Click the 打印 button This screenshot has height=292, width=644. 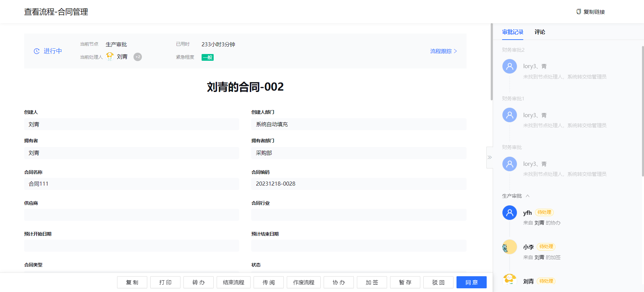tap(165, 282)
